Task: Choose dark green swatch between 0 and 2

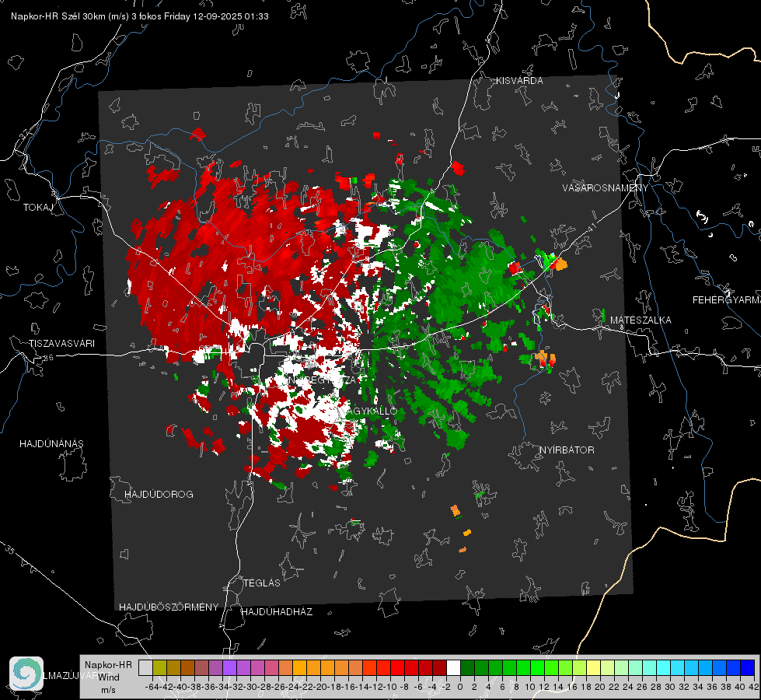Action: (x=467, y=667)
